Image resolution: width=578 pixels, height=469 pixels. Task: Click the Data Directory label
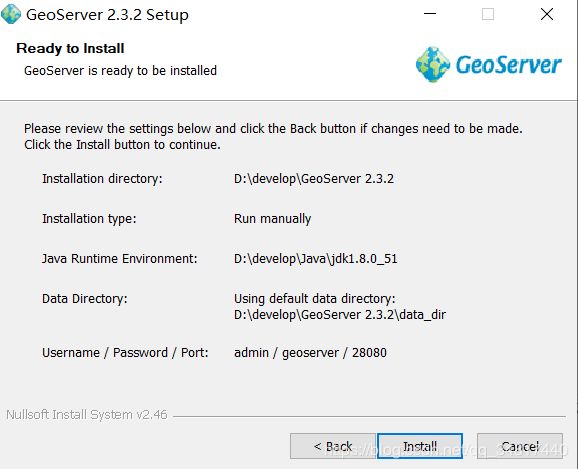pyautogui.click(x=85, y=299)
